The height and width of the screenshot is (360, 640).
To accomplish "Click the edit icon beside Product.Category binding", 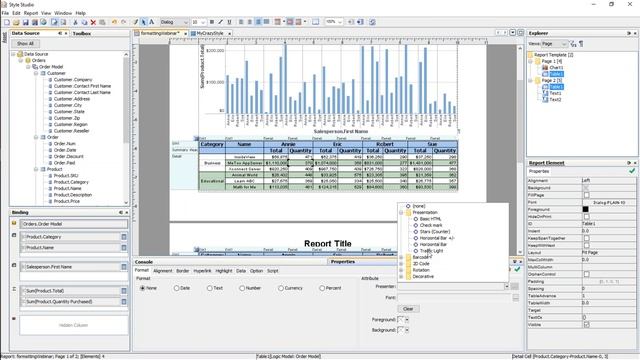I will [124, 237].
